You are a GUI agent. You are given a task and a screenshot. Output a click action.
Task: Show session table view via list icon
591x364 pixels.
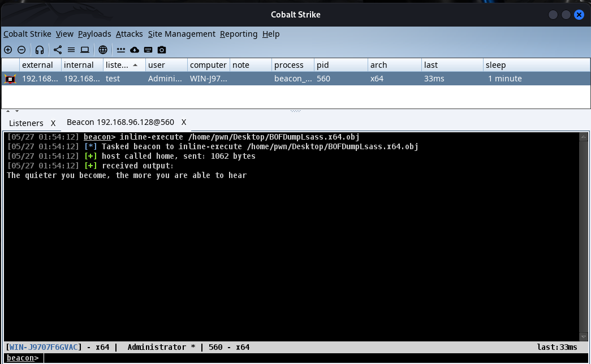point(71,50)
